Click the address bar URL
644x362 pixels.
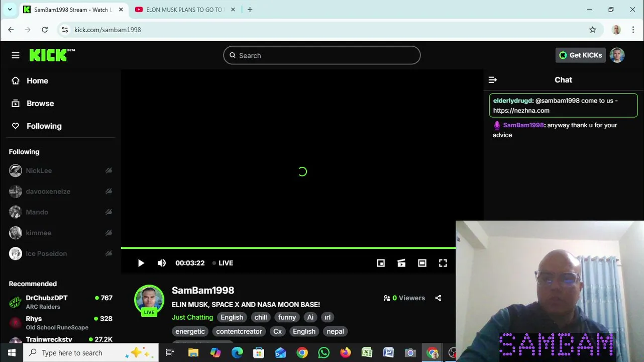(x=108, y=30)
